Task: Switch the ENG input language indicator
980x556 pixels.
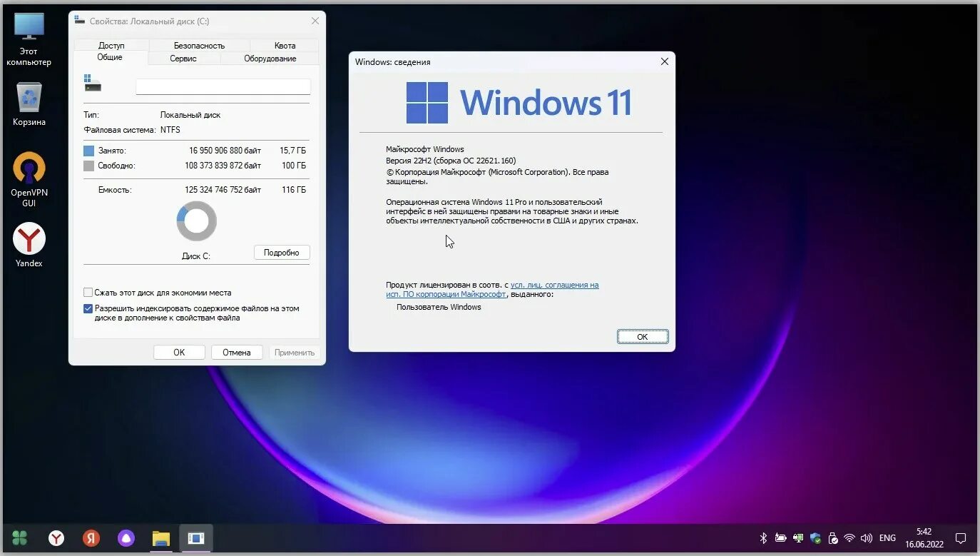Action: (x=887, y=538)
